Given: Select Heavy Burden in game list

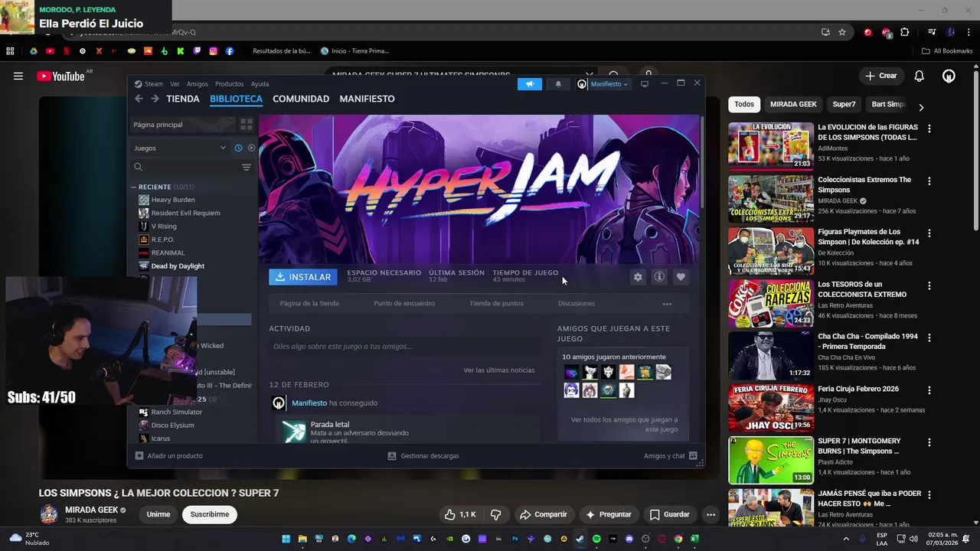Looking at the screenshot, I should pos(173,200).
